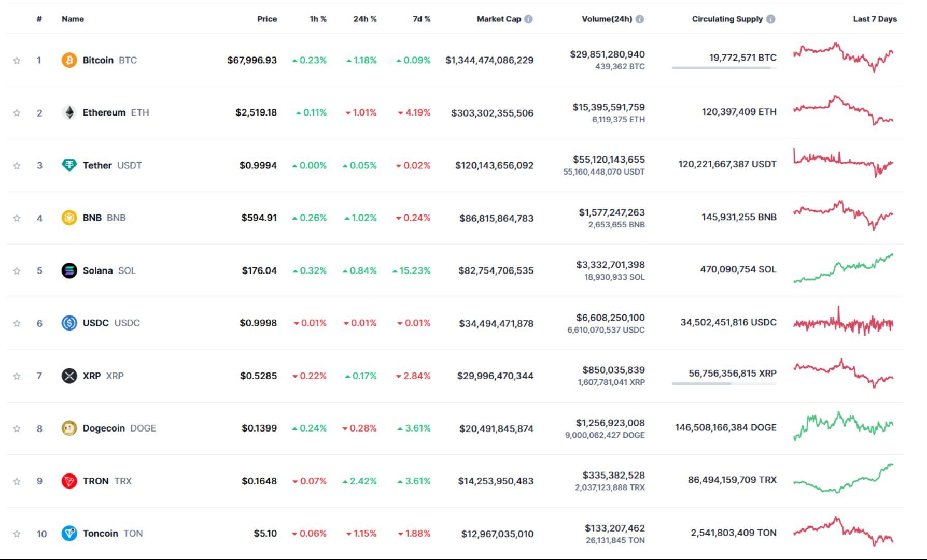Screen dimensions: 927x560
Task: Click the BNB coin logo
Action: pyautogui.click(x=69, y=218)
